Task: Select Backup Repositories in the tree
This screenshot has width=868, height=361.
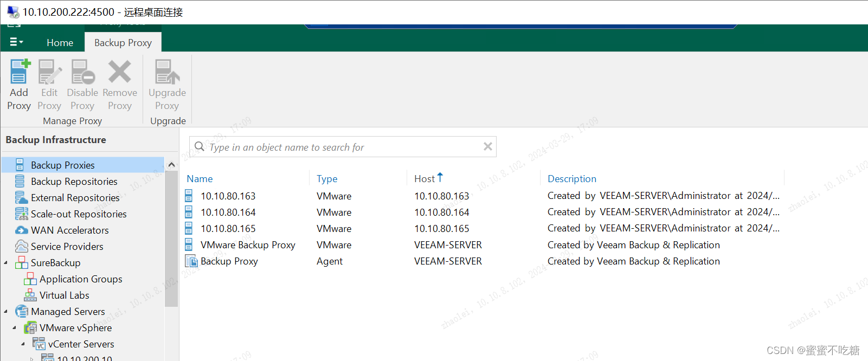Action: [74, 182]
